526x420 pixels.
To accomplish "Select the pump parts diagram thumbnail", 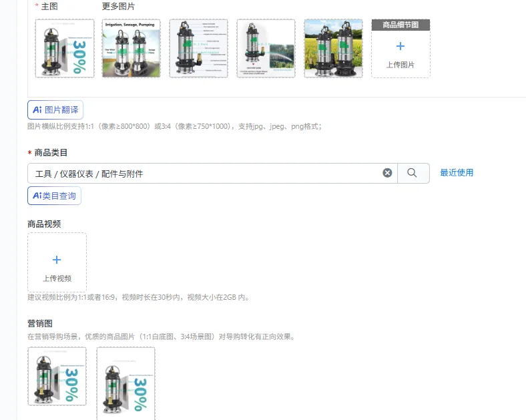I will [x=199, y=48].
